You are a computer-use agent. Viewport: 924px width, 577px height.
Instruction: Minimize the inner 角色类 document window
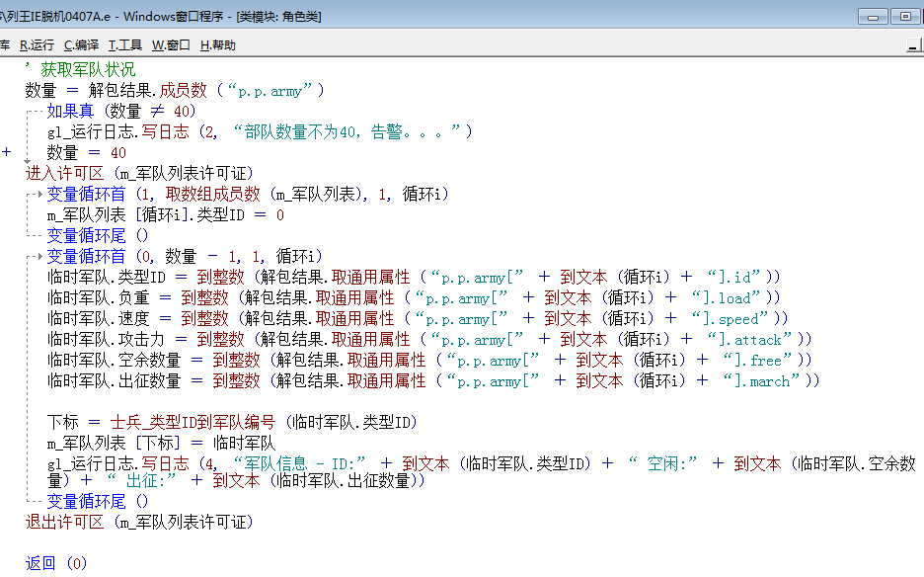[914, 45]
